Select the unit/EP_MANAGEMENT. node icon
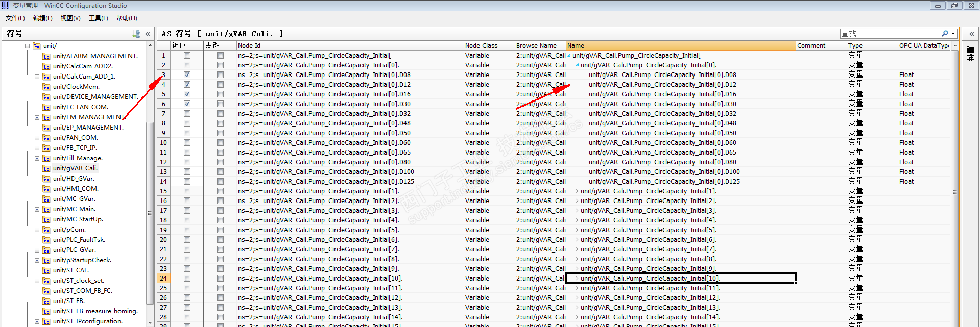The image size is (980, 327). [x=46, y=128]
